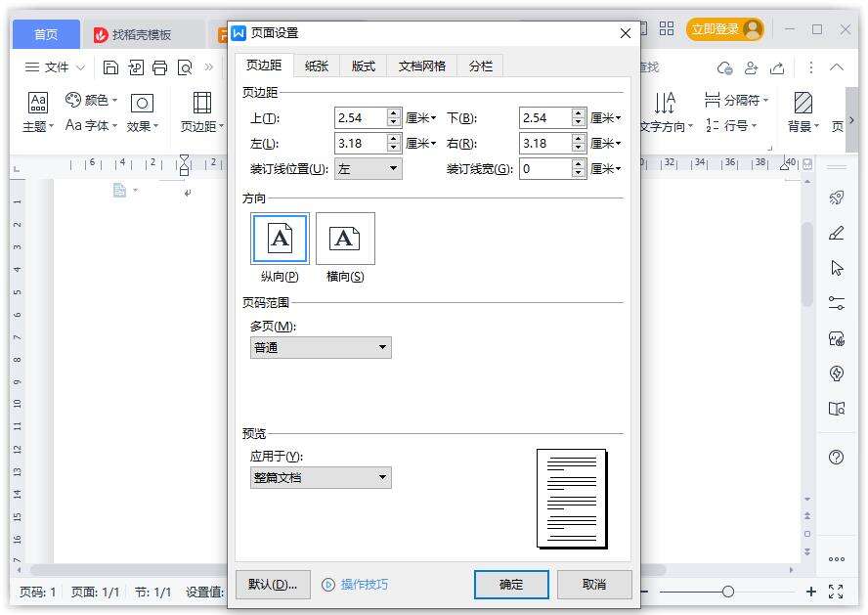Click the 文字方向 text direction icon

(665, 103)
